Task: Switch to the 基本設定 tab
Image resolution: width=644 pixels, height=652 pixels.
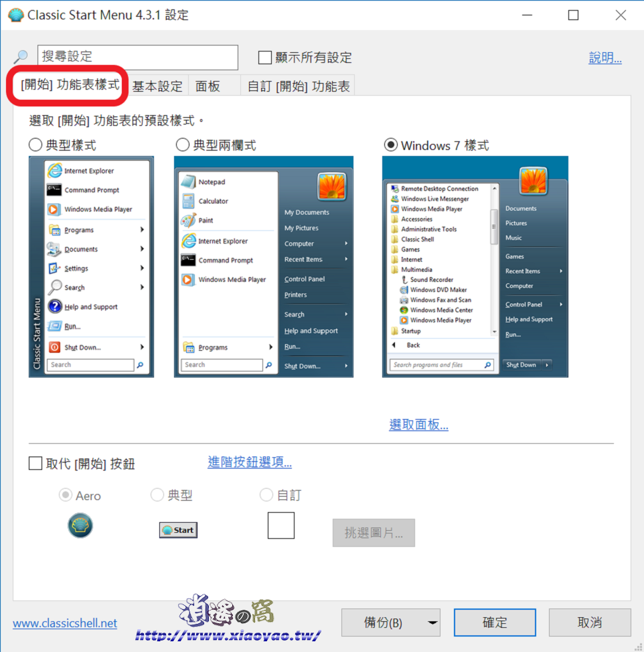Action: tap(157, 86)
